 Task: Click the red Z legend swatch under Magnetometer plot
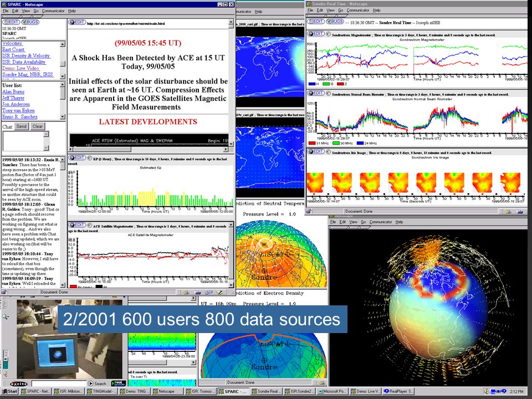(341, 84)
